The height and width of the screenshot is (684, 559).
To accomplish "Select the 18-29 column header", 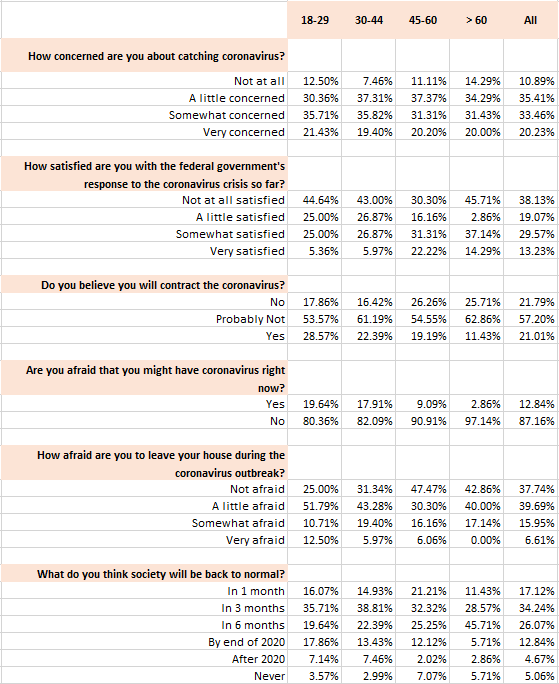I will pyautogui.click(x=315, y=20).
